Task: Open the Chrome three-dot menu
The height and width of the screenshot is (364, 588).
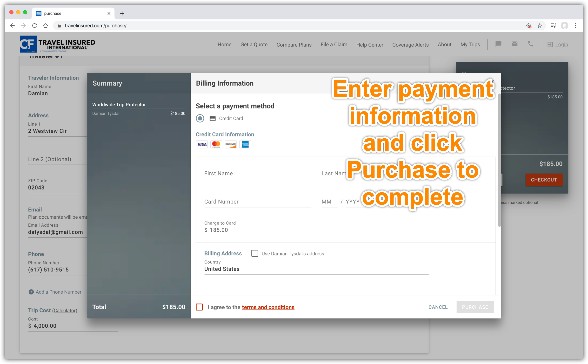Action: 575,26
